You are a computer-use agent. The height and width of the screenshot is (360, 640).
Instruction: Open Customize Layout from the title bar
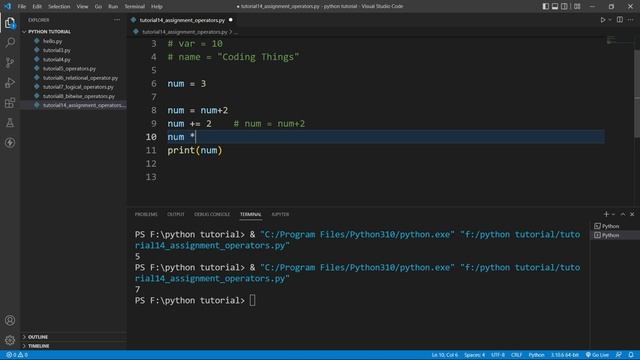(577, 6)
